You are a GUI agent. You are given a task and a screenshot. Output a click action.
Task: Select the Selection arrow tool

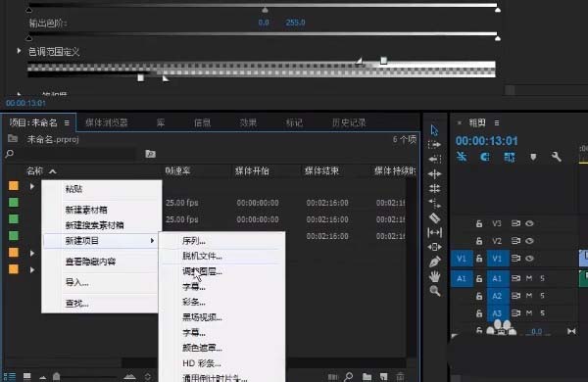point(434,130)
